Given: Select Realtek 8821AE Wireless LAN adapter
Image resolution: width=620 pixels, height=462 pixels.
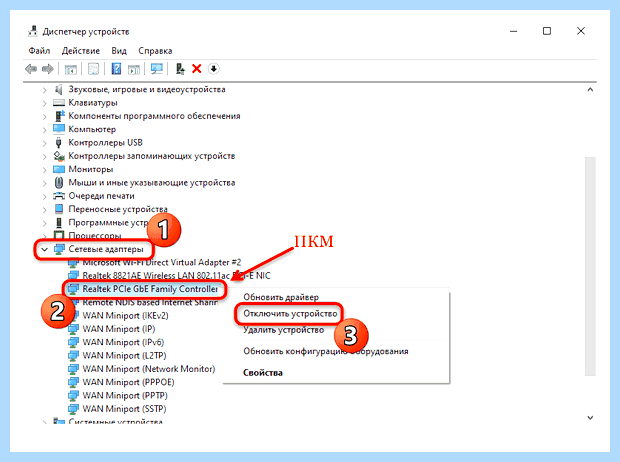Looking at the screenshot, I should click(176, 275).
